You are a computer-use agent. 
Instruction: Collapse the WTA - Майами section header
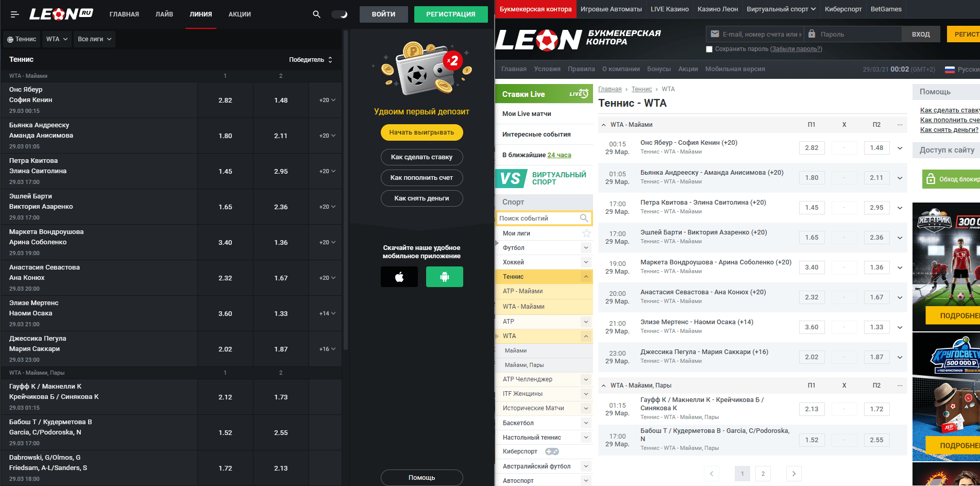coord(603,125)
